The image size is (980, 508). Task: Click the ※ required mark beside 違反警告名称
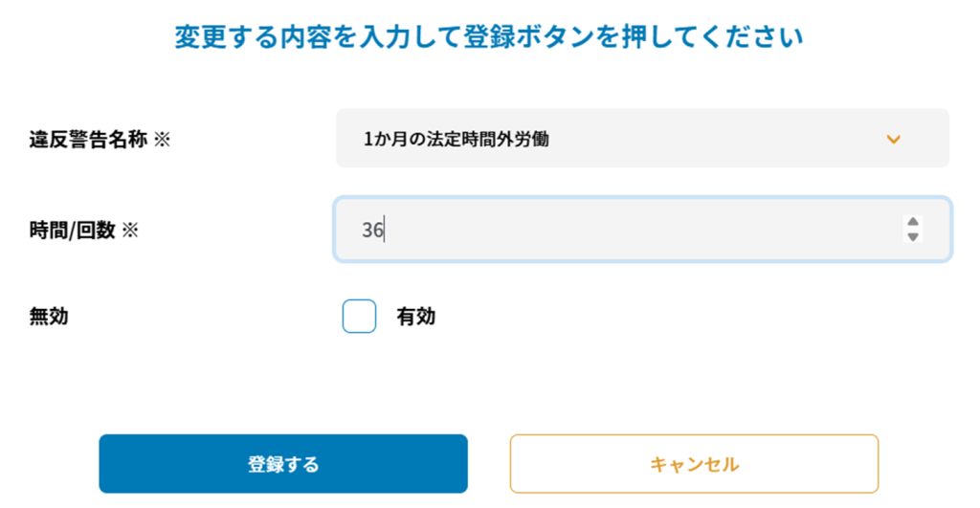(162, 140)
